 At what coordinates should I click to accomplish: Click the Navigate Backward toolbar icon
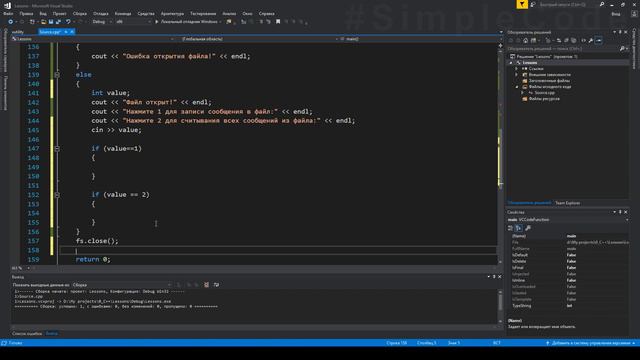tap(10, 22)
